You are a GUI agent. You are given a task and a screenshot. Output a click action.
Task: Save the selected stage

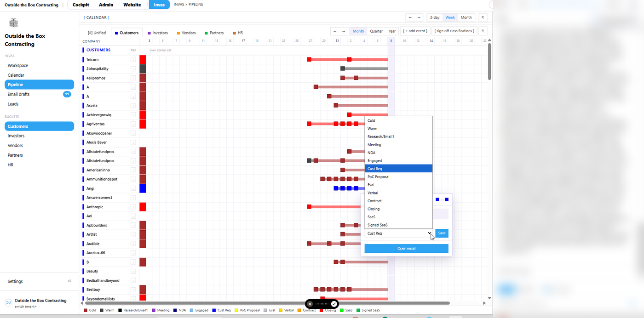point(442,233)
